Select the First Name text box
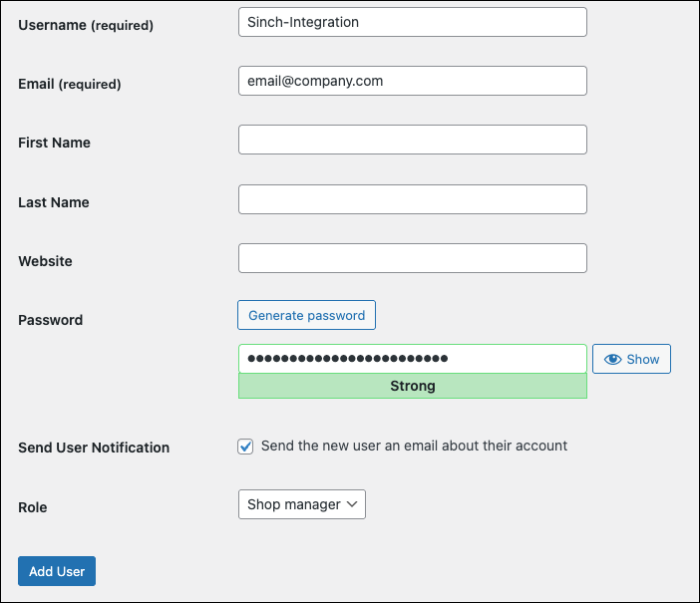Viewport: 700px width, 603px height. click(x=413, y=140)
